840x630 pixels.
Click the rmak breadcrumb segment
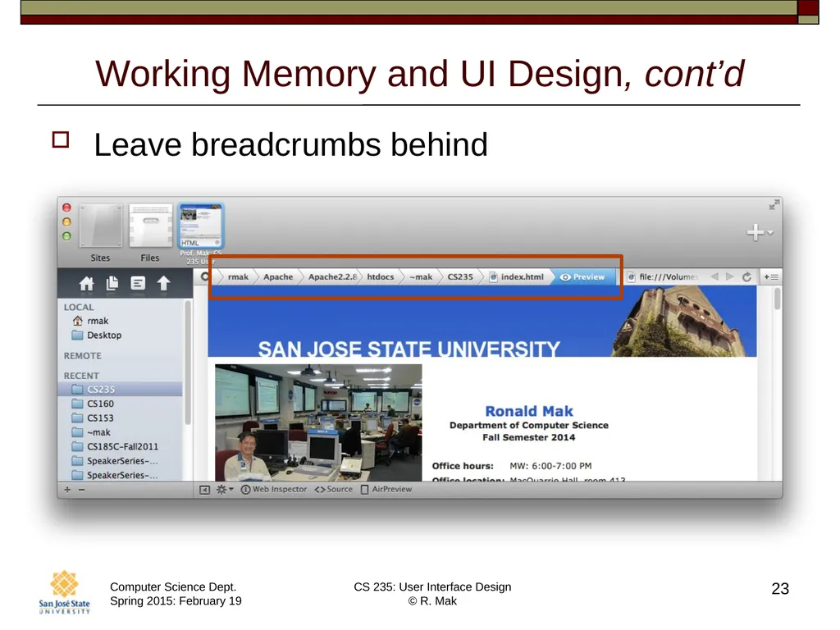coord(238,277)
